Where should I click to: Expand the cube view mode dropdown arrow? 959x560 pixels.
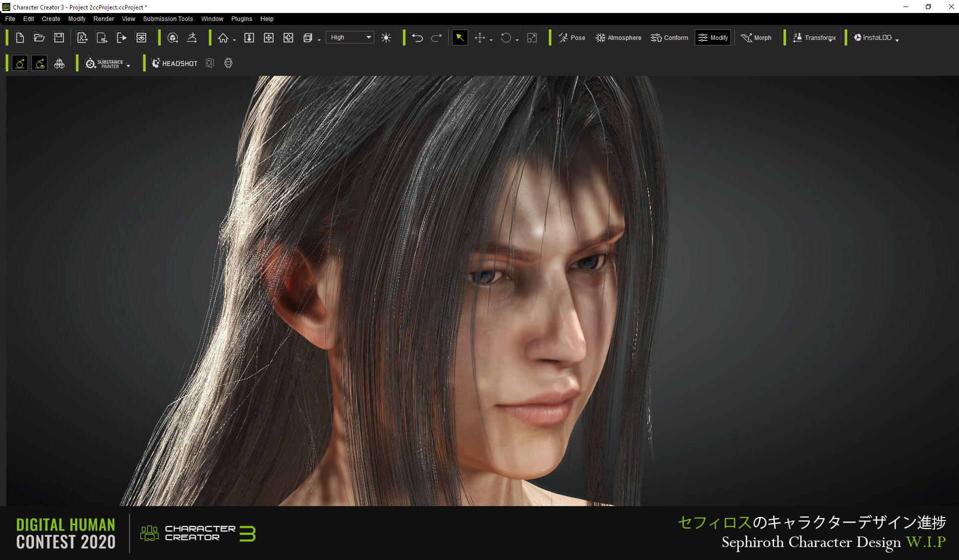(319, 40)
